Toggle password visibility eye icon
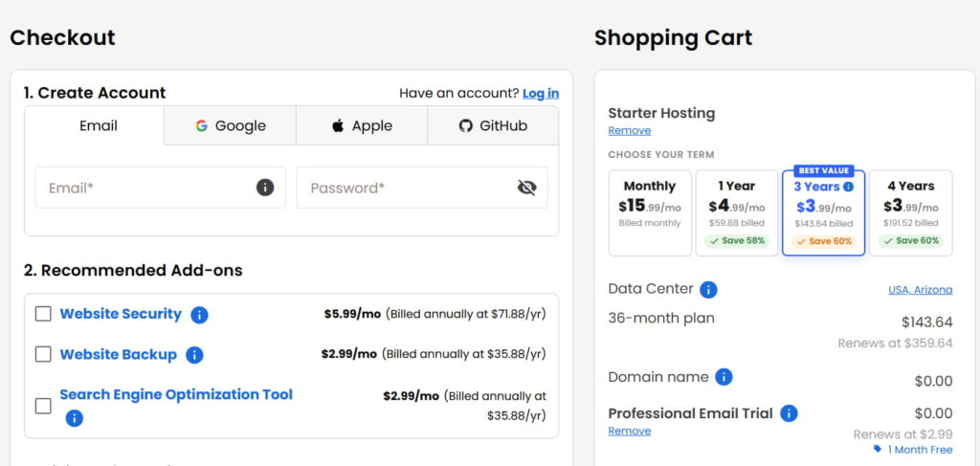The height and width of the screenshot is (466, 980). [527, 188]
